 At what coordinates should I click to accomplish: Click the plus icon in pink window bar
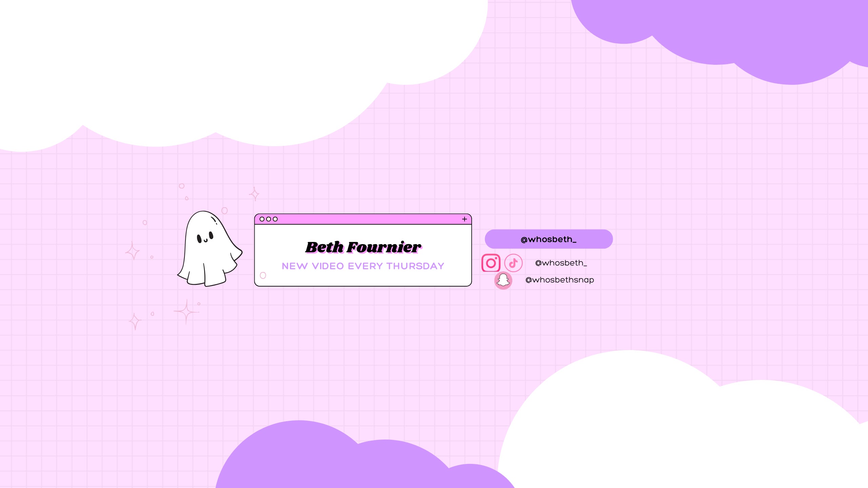point(465,219)
